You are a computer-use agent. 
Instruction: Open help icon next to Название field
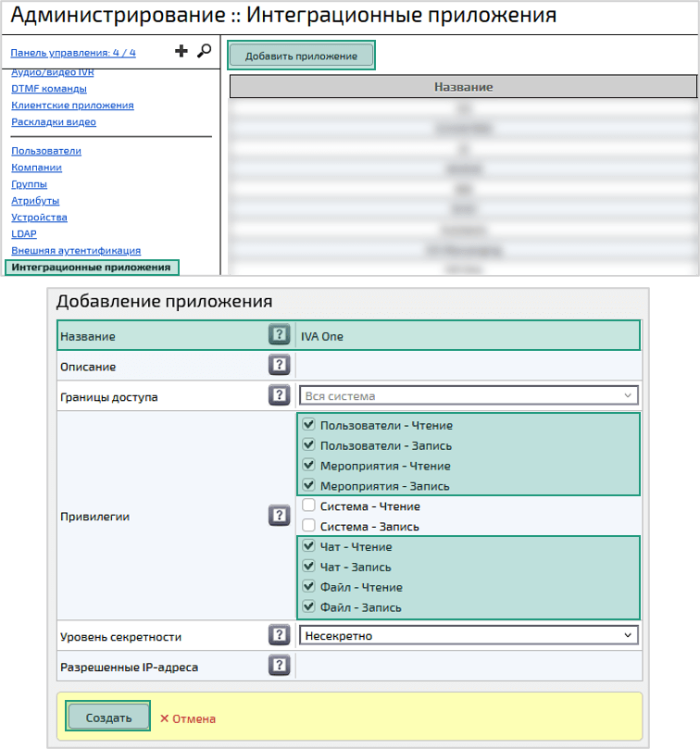pyautogui.click(x=279, y=335)
